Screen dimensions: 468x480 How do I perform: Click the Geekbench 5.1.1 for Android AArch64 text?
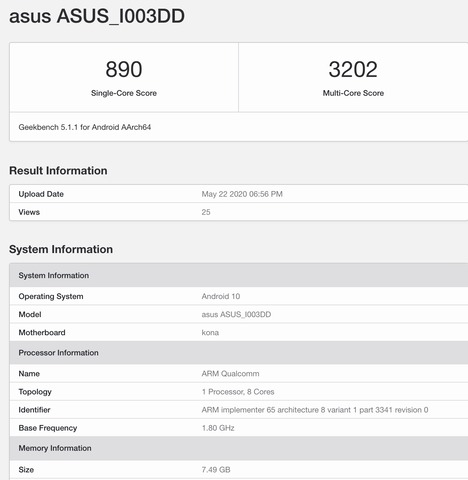85,127
